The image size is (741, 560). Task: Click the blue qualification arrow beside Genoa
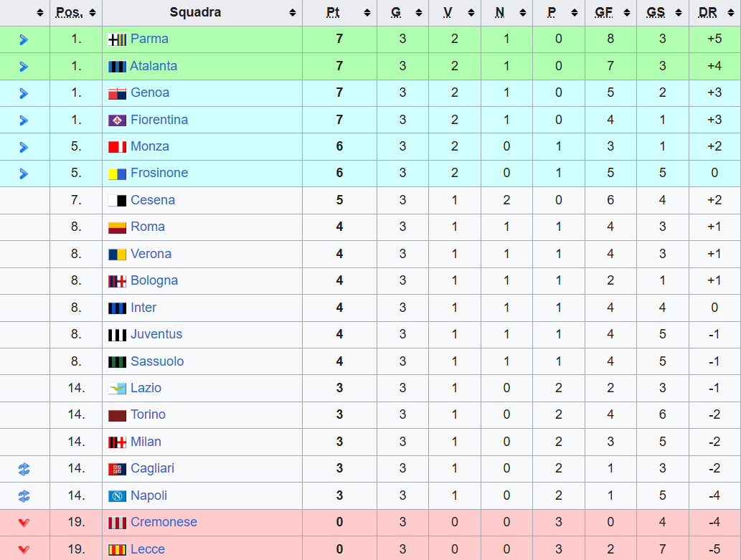[24, 93]
